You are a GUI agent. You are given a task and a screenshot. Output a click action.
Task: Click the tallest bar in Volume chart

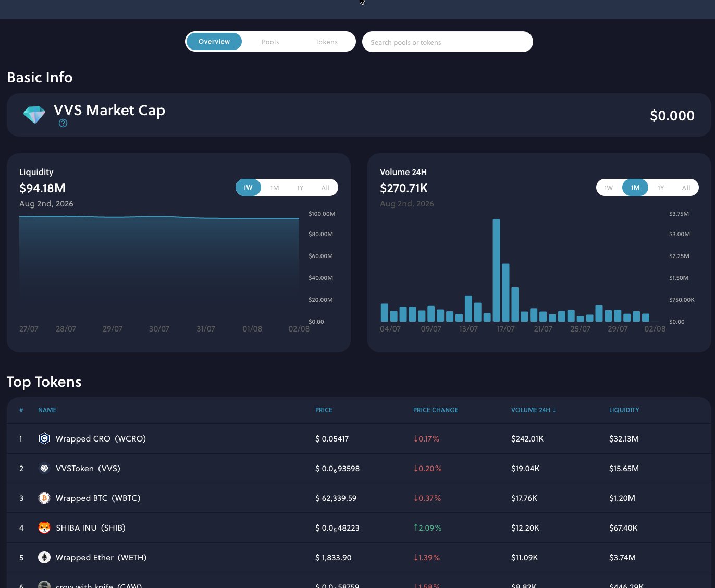coord(496,270)
